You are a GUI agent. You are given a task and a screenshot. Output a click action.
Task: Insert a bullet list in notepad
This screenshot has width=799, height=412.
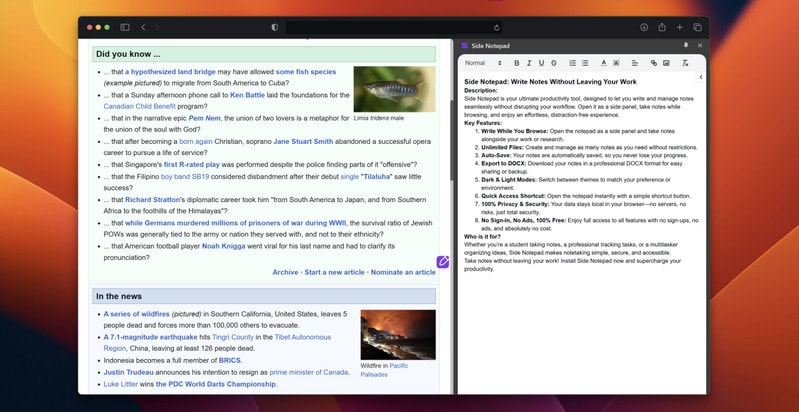coord(585,63)
